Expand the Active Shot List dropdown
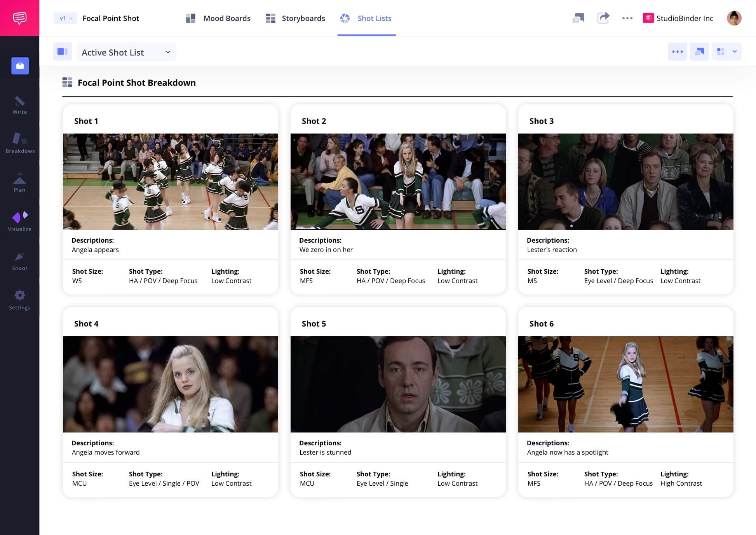756x535 pixels. [x=126, y=52]
